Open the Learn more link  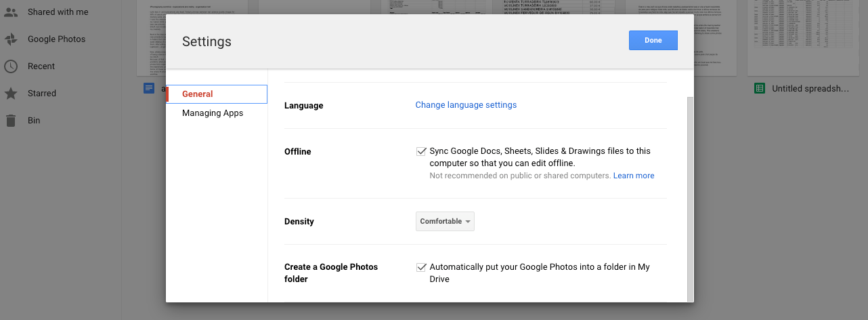[634, 176]
